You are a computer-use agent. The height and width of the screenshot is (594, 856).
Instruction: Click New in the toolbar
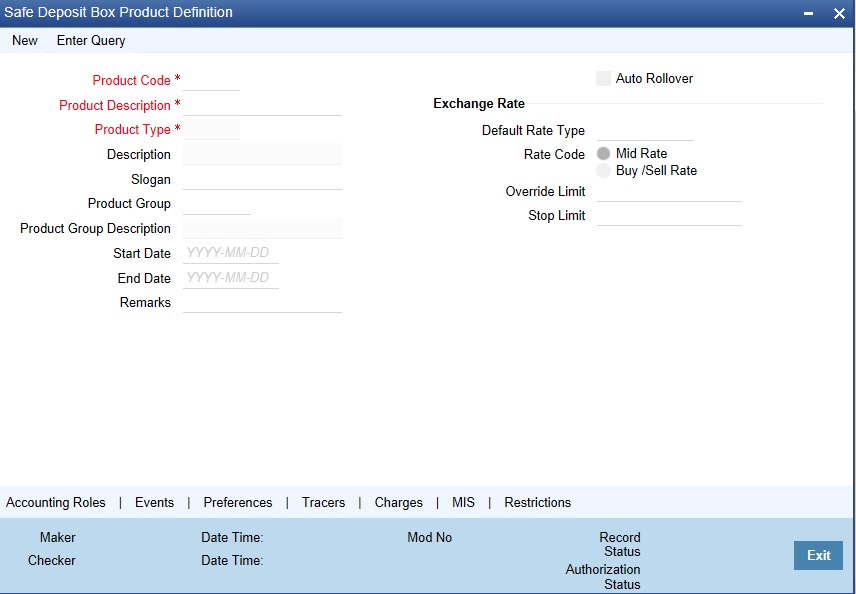click(25, 40)
